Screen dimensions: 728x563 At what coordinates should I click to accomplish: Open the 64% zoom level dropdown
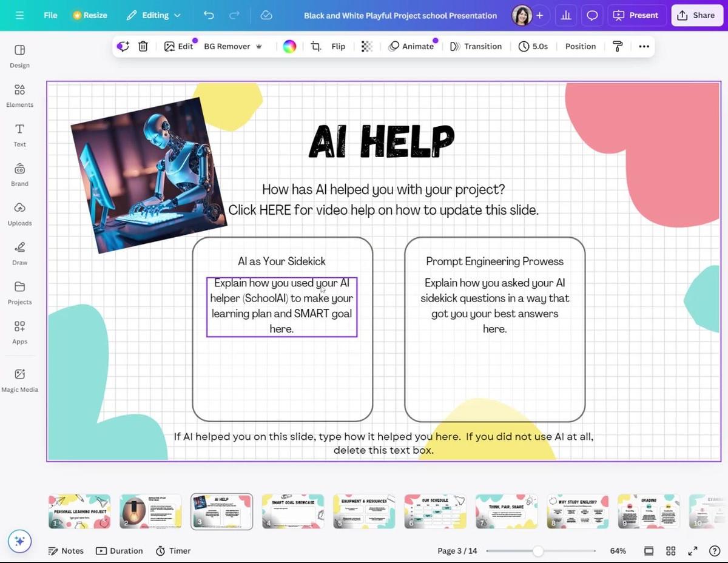click(618, 551)
